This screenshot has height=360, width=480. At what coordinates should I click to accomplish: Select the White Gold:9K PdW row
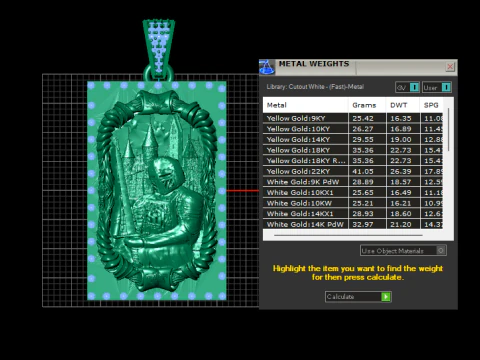coord(353,182)
